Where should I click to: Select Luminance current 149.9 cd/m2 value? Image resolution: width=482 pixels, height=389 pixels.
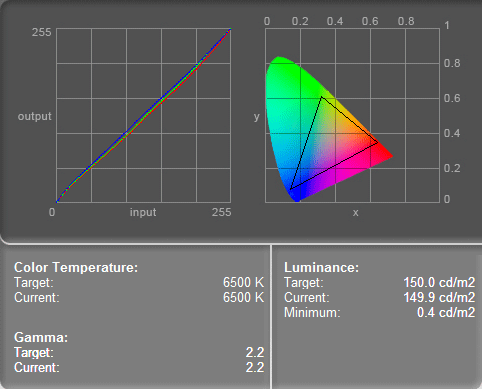pos(439,297)
